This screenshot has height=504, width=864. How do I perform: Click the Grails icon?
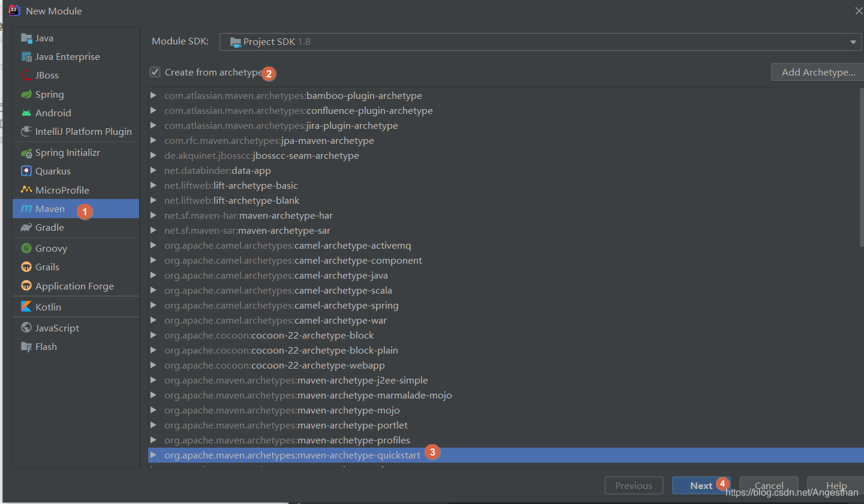26,267
